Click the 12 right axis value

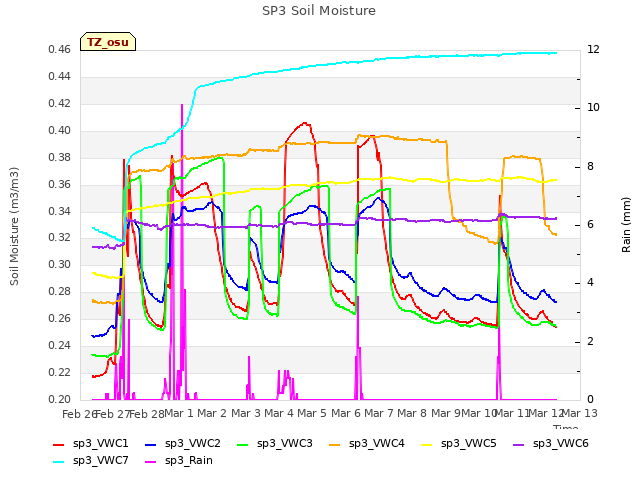593,49
